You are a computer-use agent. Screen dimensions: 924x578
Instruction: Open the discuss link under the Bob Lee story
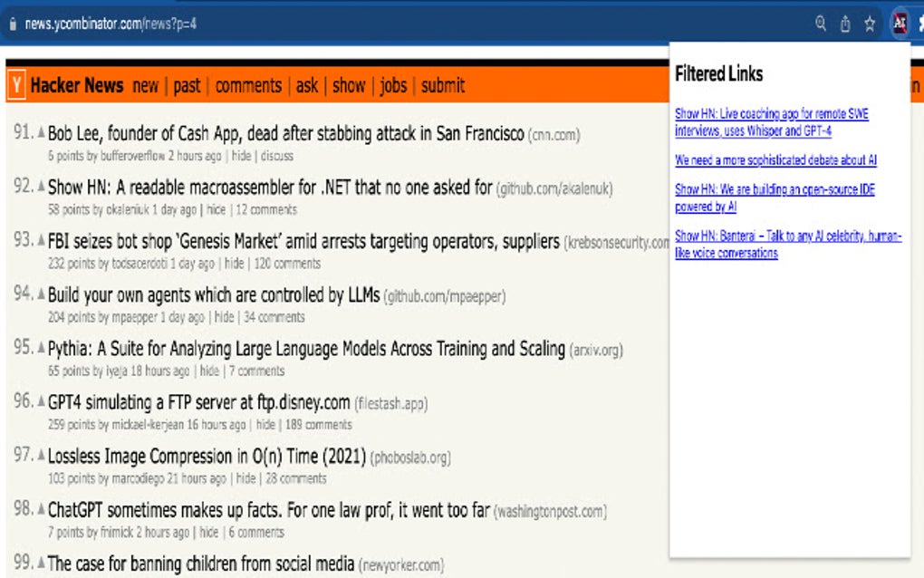276,156
